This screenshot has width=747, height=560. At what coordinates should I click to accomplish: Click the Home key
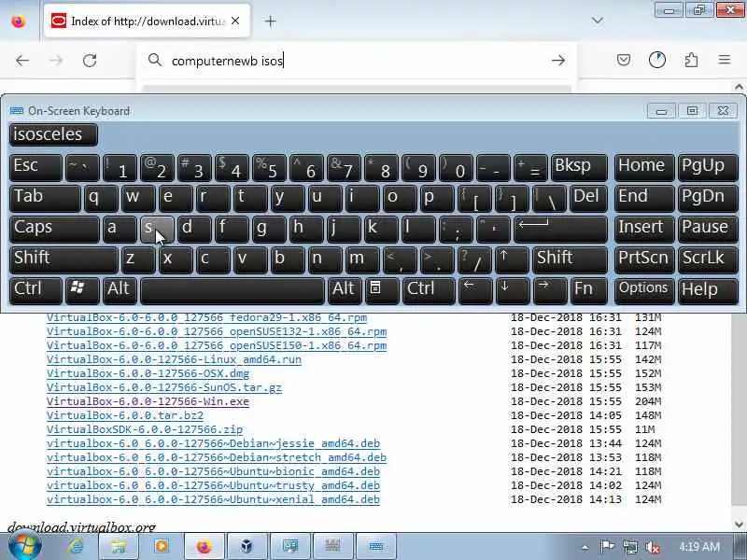pos(644,168)
